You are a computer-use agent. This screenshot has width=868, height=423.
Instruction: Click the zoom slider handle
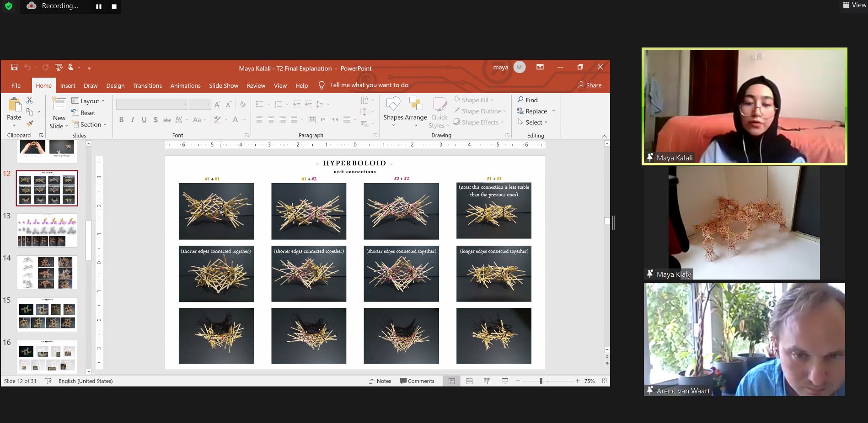pos(541,381)
